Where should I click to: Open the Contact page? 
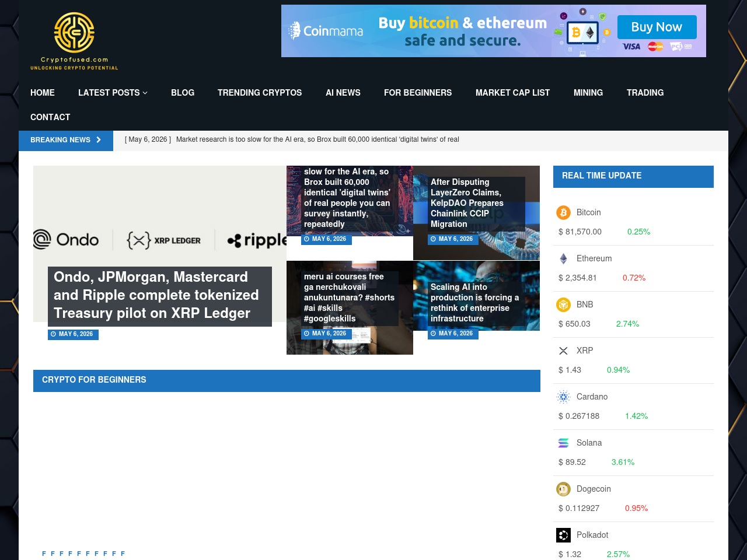50,117
